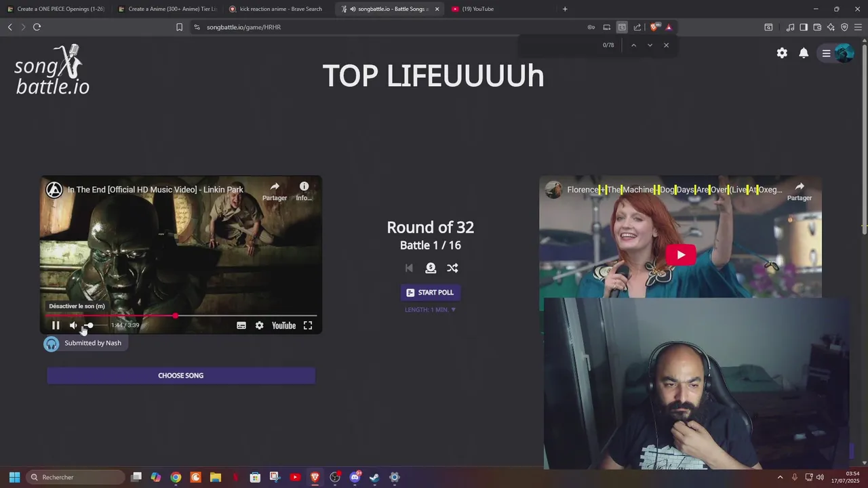
Task: Open the Florence video channel avatar
Action: pos(553,190)
